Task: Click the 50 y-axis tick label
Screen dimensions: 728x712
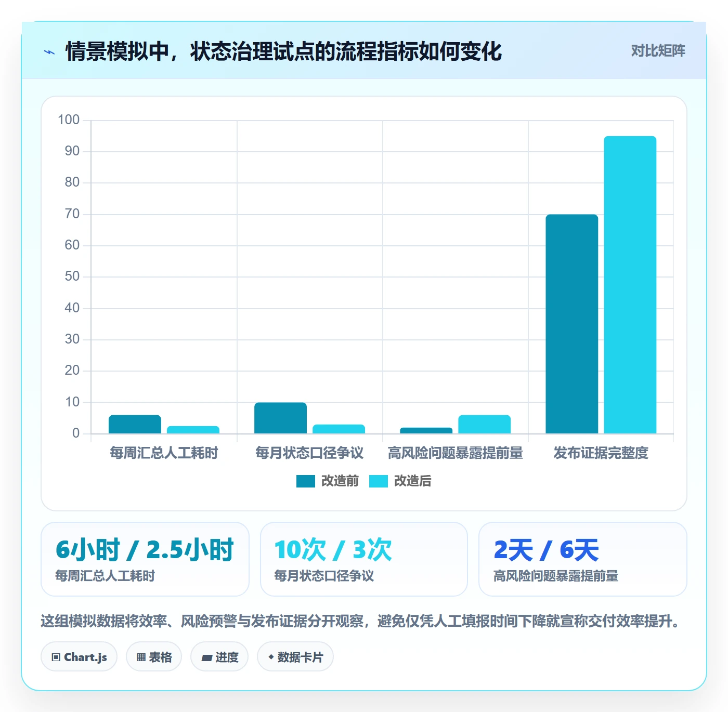Action: (x=72, y=276)
